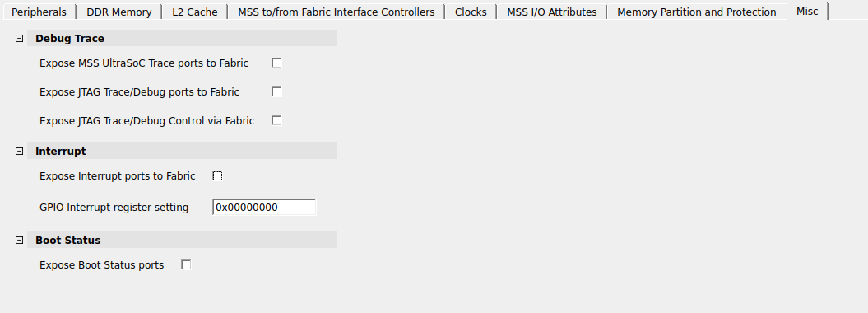The image size is (868, 313).
Task: Open the MSS I/O Attributes tab
Action: 551,12
